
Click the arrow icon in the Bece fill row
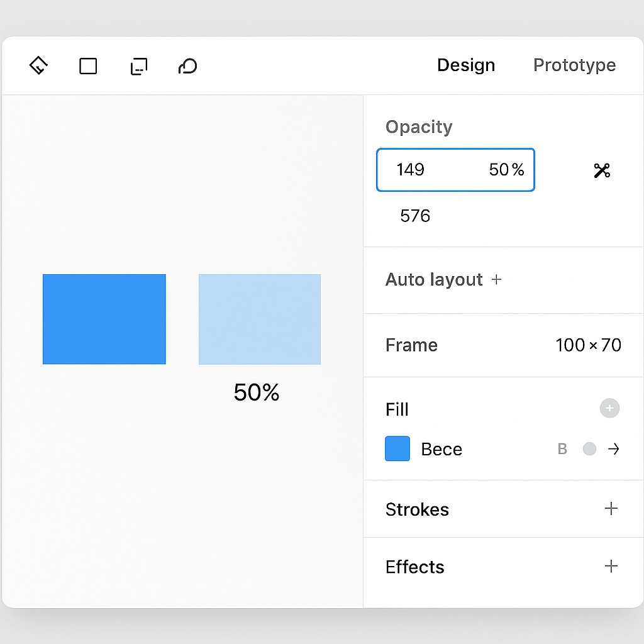pyautogui.click(x=614, y=448)
